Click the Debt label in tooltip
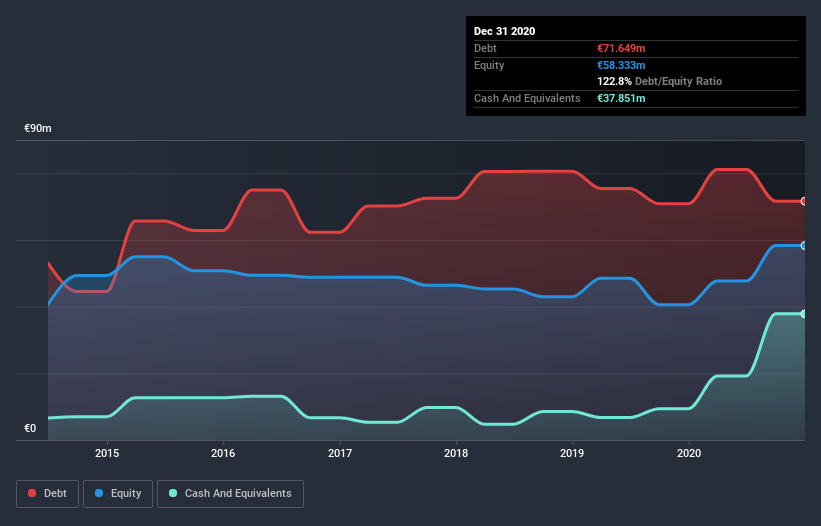The width and height of the screenshot is (821, 526). click(x=485, y=48)
